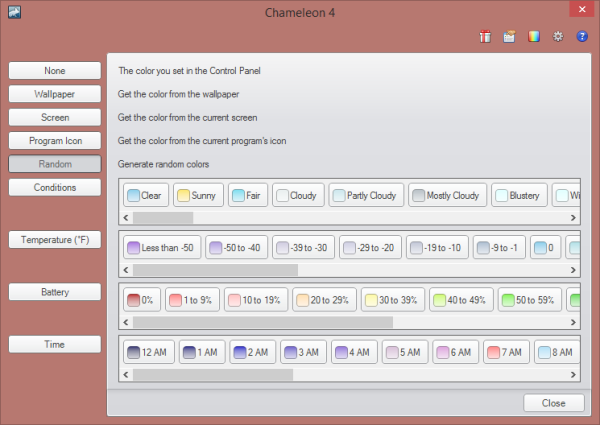
Task: Click the gift box icon in toolbar
Action: (x=485, y=37)
